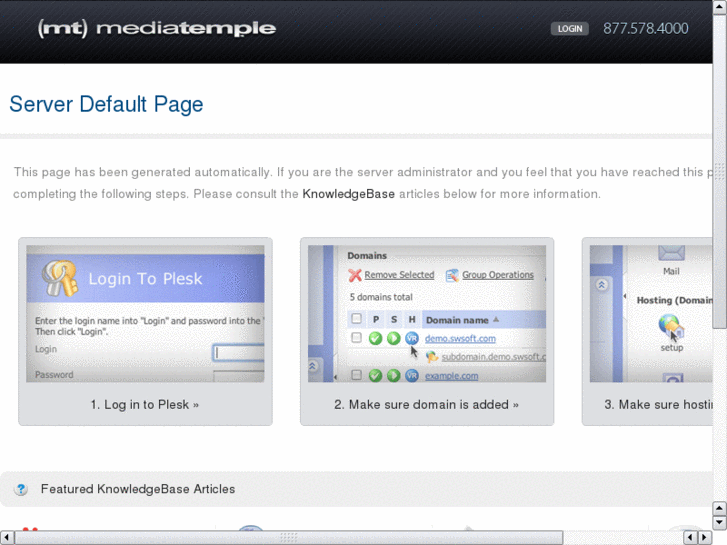727x545 pixels.
Task: Open the KnowledgeBase link in paragraph
Action: tap(348, 194)
